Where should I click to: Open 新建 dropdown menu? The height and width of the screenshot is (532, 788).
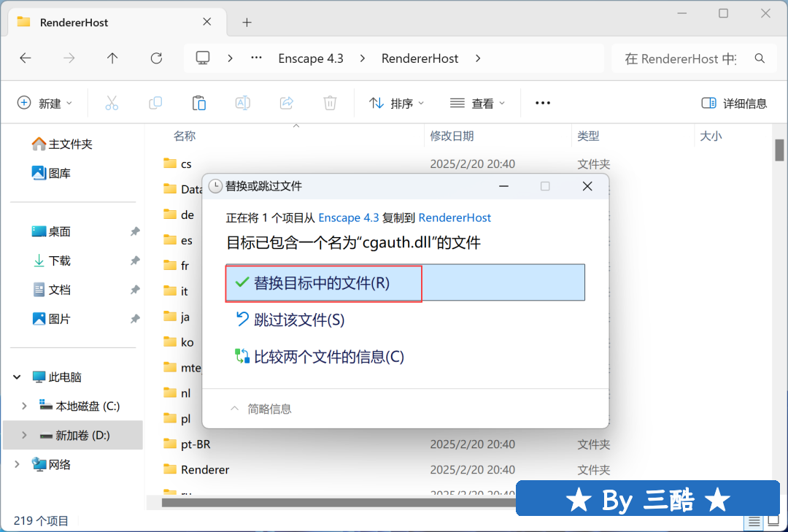[x=45, y=103]
